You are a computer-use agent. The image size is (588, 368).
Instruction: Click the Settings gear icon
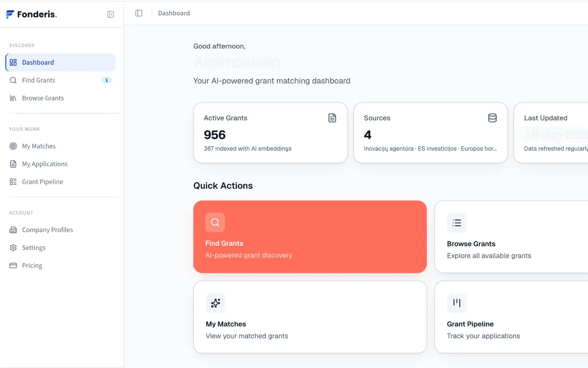pyautogui.click(x=13, y=248)
